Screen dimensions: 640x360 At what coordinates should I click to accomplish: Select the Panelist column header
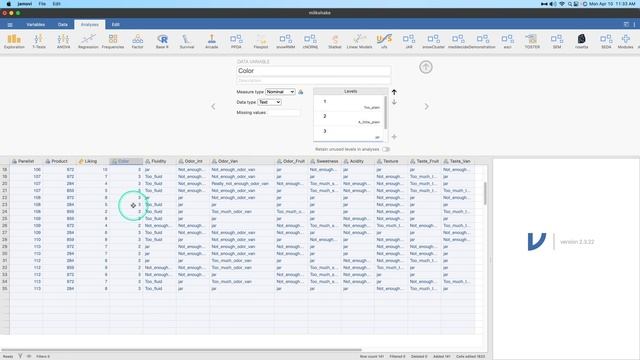[x=26, y=161]
